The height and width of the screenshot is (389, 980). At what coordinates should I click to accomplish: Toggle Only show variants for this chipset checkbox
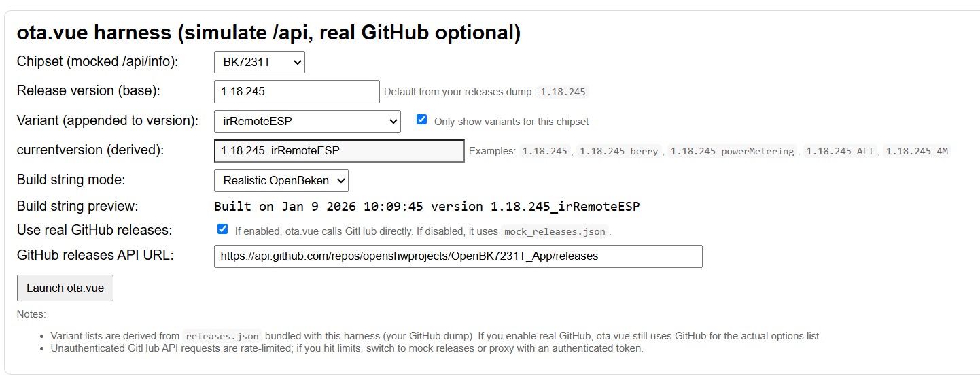pyautogui.click(x=422, y=120)
